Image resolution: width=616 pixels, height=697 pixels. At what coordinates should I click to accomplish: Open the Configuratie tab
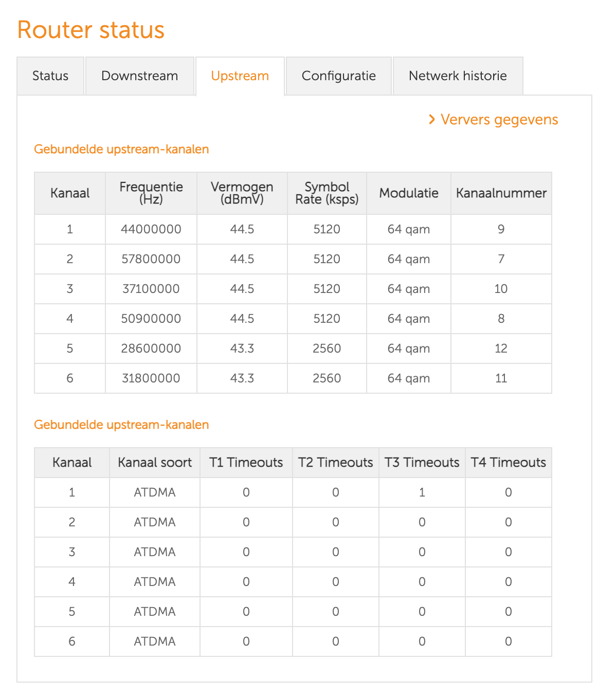coord(338,76)
